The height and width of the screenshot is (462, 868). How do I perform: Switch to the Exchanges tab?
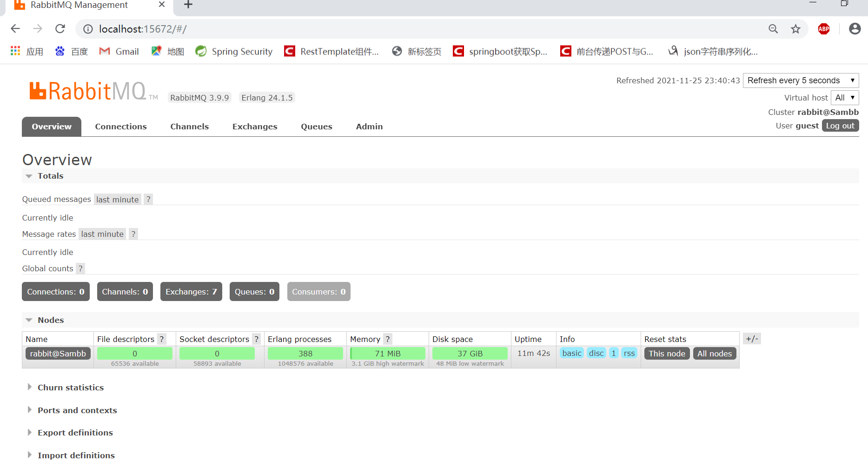click(x=255, y=127)
